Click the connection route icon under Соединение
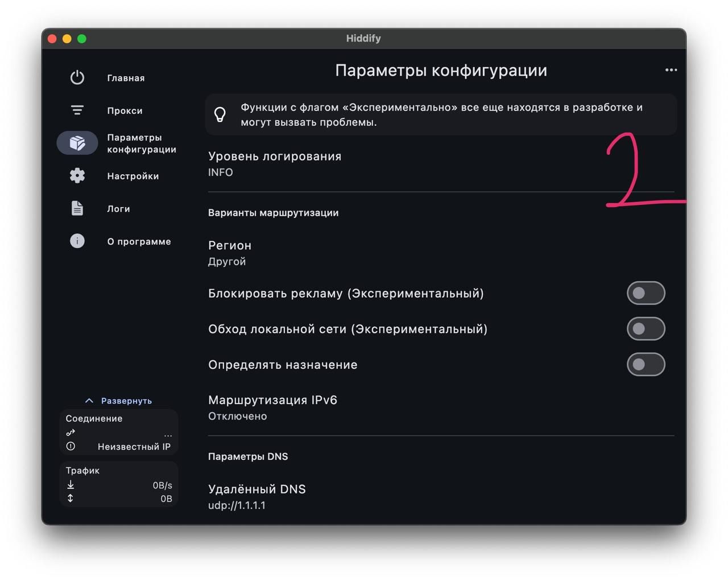 pos(71,433)
